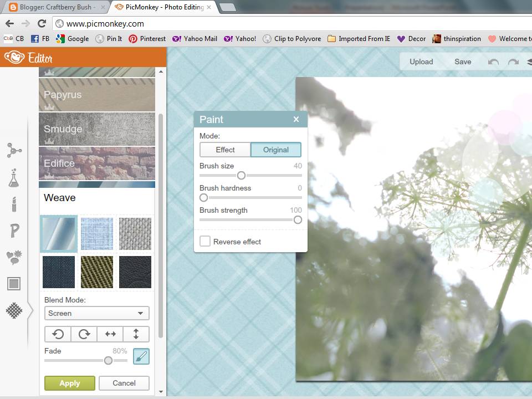Click texture panel scroll down arrow
This screenshot has height=399, width=532.
[x=161, y=392]
